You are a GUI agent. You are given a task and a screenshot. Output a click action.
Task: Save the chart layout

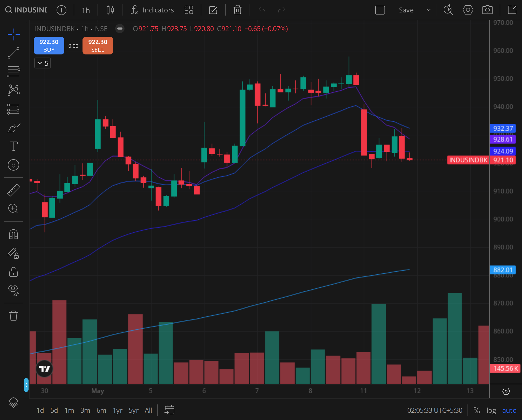point(406,10)
